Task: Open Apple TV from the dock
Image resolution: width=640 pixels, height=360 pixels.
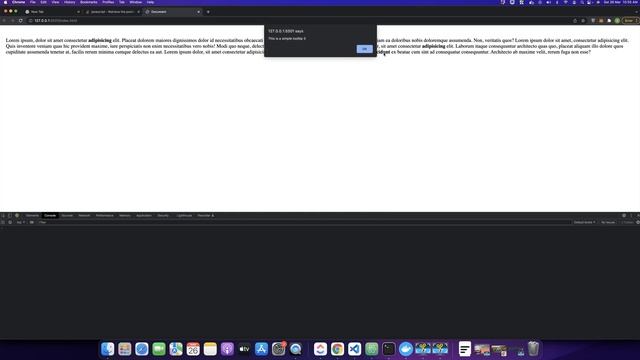Action: pyautogui.click(x=244, y=349)
